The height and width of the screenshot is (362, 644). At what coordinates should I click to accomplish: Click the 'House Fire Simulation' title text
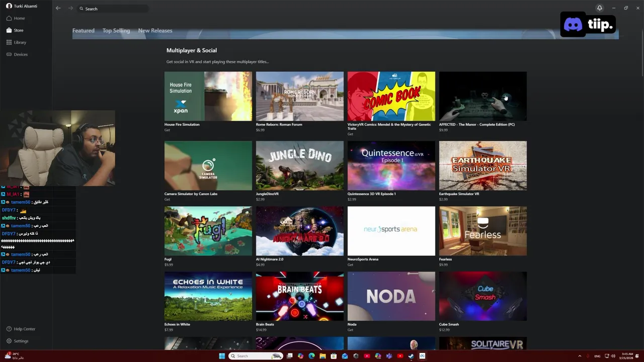pos(182,125)
